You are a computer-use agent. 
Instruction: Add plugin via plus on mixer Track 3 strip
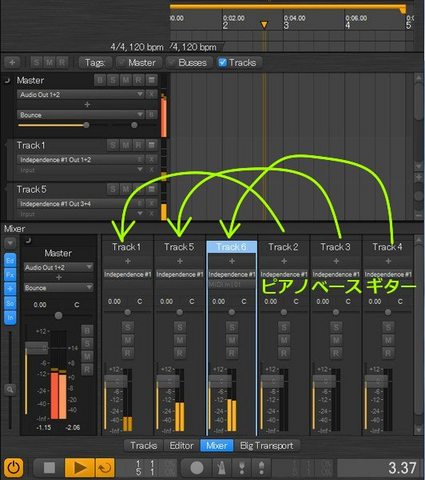336,261
